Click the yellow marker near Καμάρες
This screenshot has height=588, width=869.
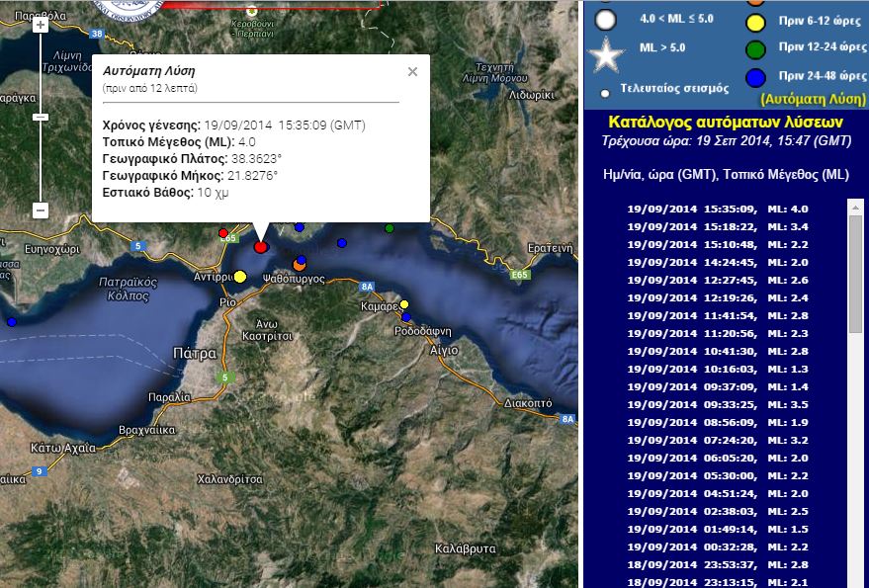tap(404, 304)
